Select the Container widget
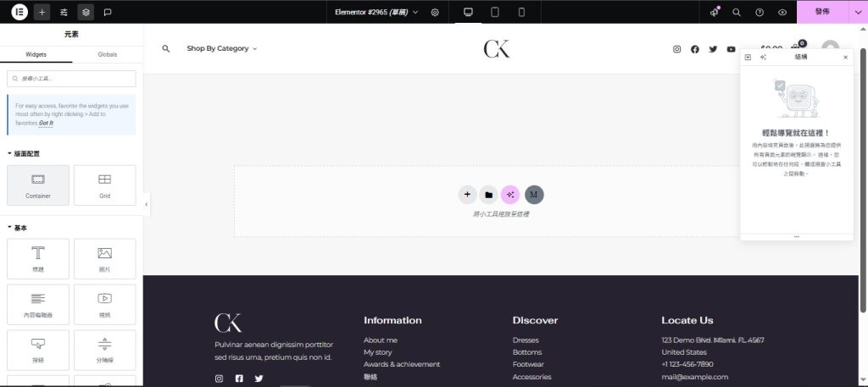This screenshot has width=868, height=387. [x=38, y=185]
